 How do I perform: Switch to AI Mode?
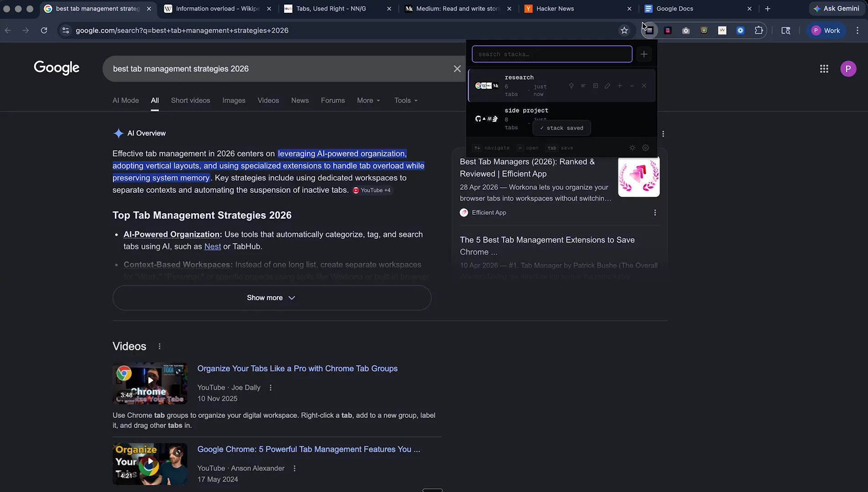pos(126,100)
